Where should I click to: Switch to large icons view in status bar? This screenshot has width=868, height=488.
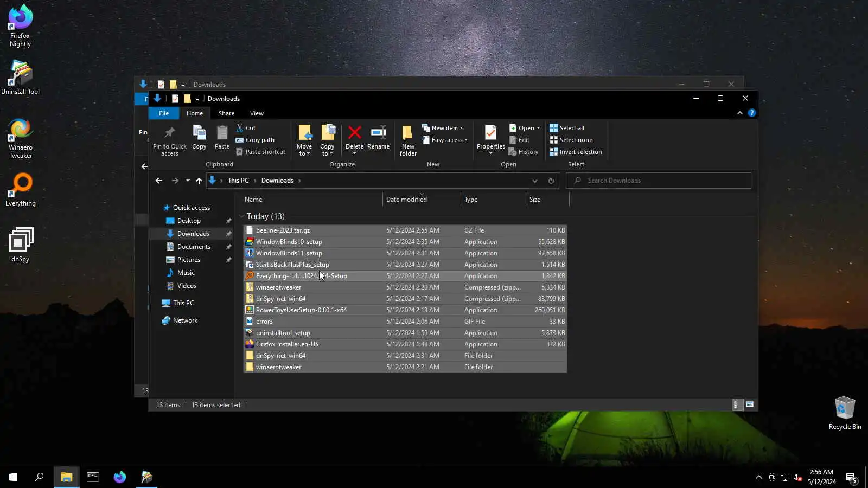pos(749,404)
